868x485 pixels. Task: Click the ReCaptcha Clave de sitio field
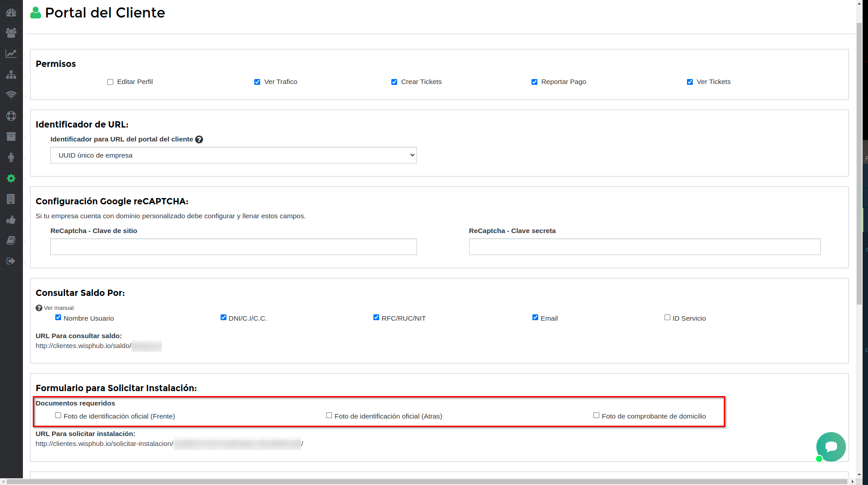[x=234, y=247]
